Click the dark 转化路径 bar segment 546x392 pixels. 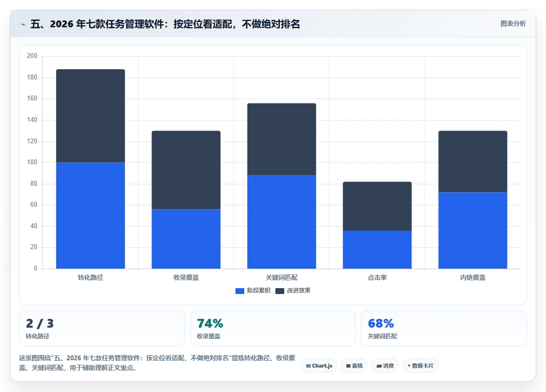[91, 116]
